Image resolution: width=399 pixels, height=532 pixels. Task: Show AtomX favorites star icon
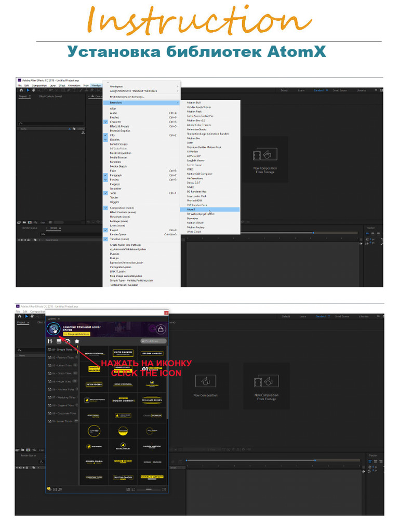[x=77, y=341]
